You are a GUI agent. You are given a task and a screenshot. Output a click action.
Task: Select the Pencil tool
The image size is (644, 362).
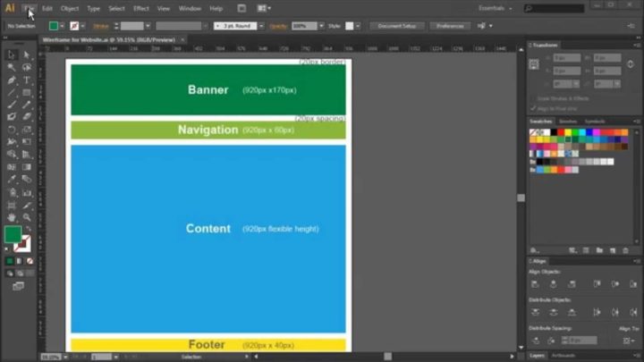pos(27,105)
